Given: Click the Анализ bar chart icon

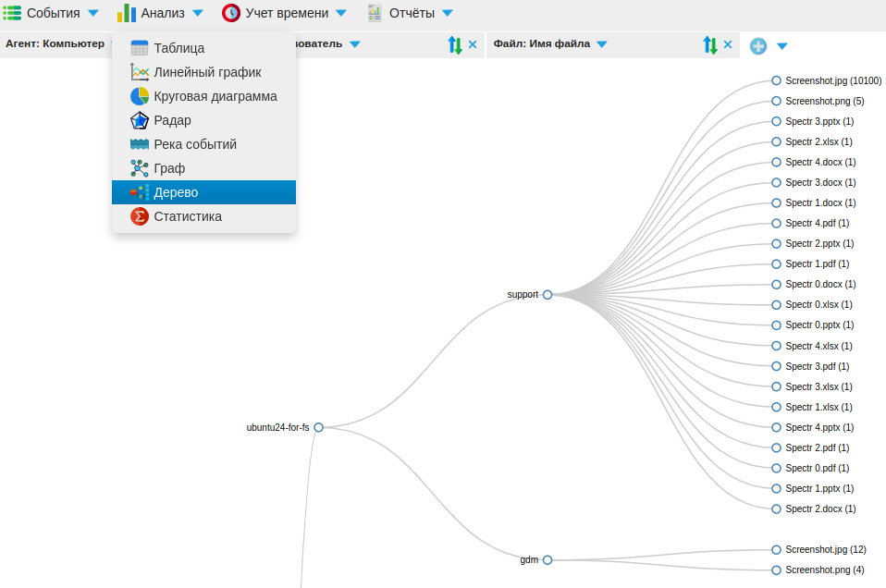Looking at the screenshot, I should (x=127, y=12).
